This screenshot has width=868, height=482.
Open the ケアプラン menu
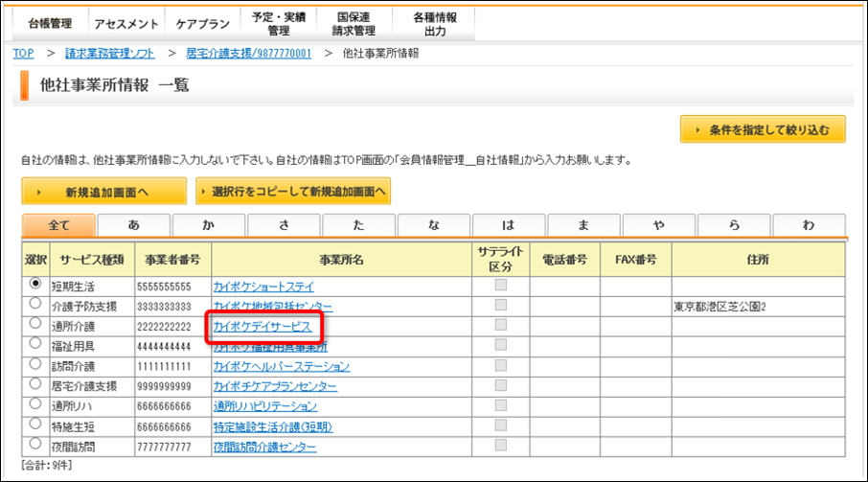202,24
